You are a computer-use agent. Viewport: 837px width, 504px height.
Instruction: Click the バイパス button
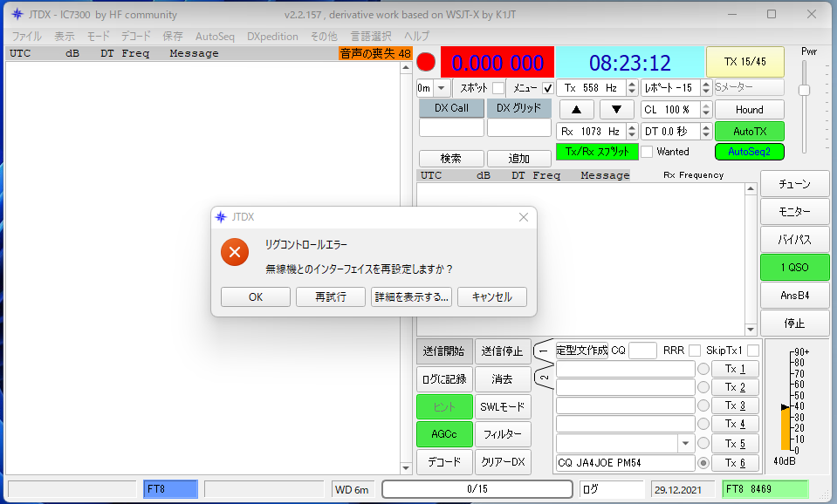pos(795,240)
